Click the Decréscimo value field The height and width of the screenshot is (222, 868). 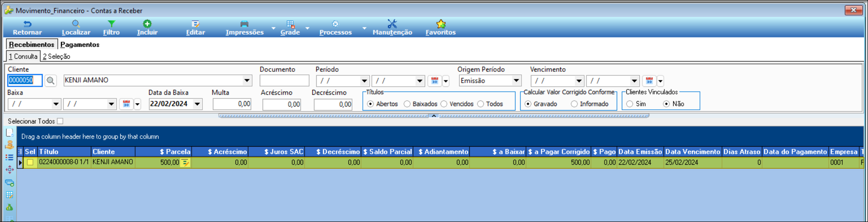pos(333,104)
